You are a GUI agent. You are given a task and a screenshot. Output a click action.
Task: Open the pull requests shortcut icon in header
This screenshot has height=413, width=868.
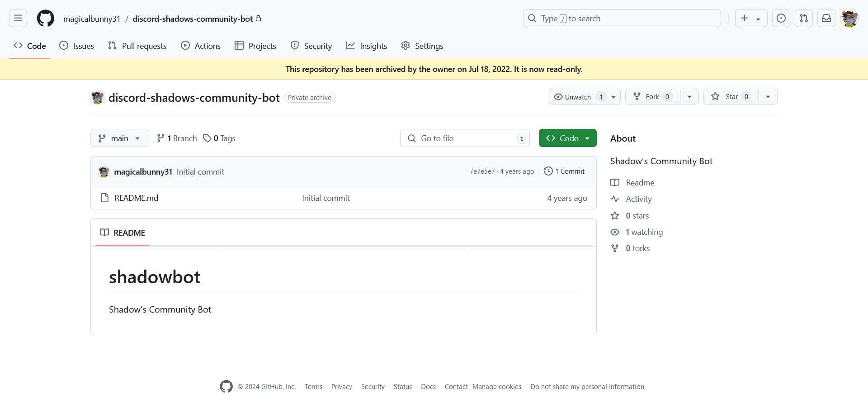(x=803, y=18)
